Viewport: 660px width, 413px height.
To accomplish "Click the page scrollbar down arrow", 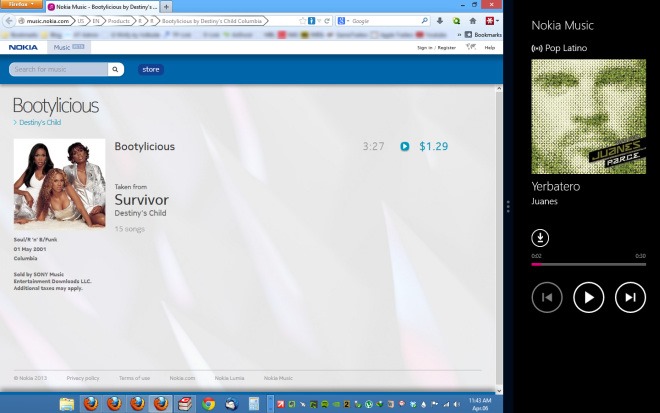I will [499, 391].
